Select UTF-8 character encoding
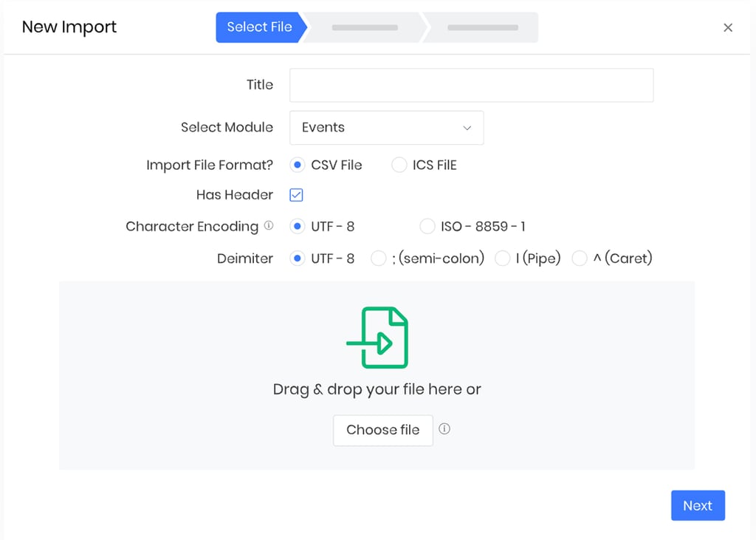 298,226
